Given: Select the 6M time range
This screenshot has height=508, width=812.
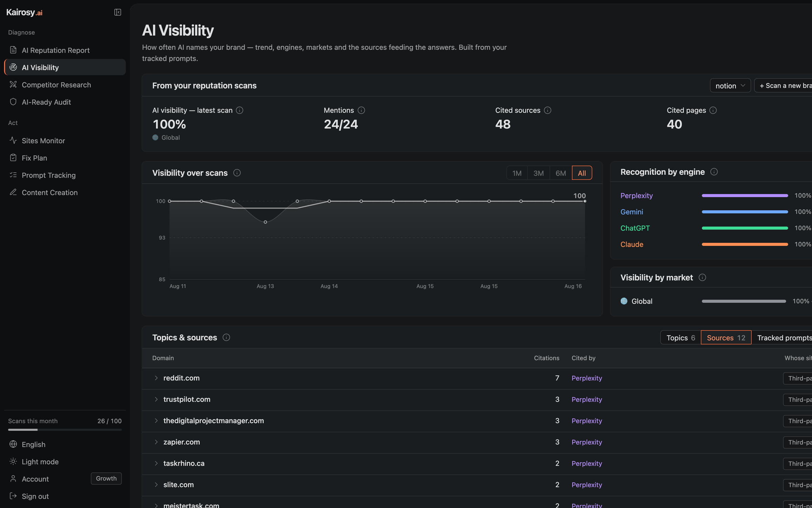Looking at the screenshot, I should (x=561, y=173).
